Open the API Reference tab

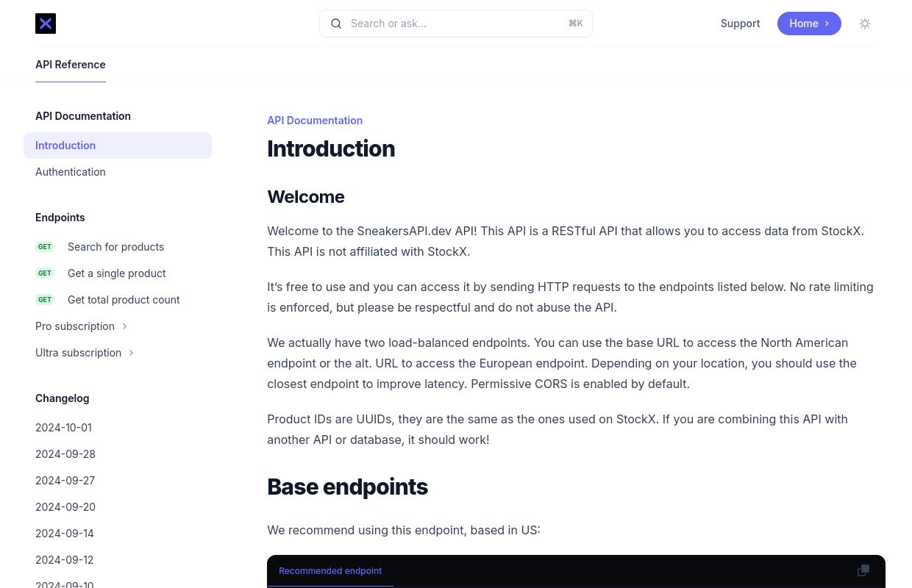(71, 65)
